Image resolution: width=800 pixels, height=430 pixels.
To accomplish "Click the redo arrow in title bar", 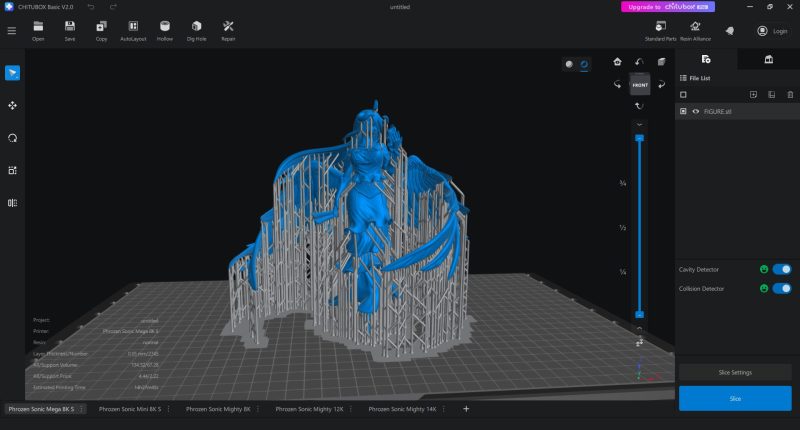I will click(113, 7).
